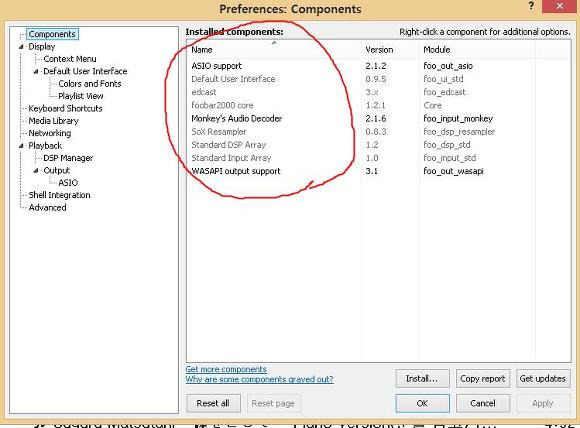Cancel the Preferences dialog
The width and height of the screenshot is (580, 428).
(x=483, y=403)
